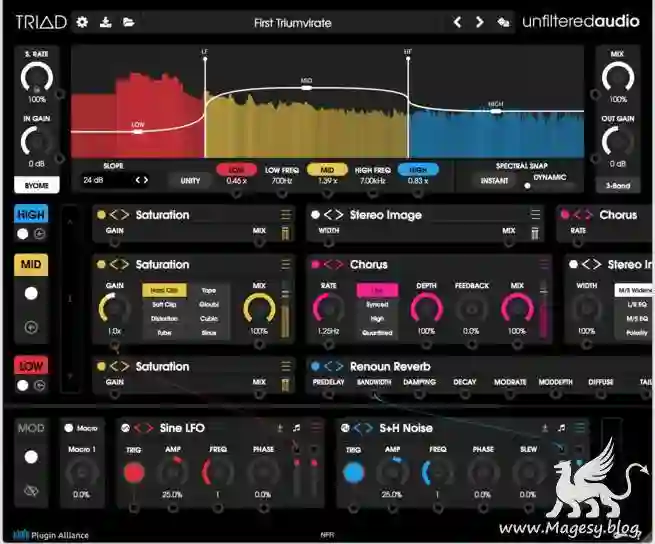Go to next preset with right arrow

coord(480,22)
